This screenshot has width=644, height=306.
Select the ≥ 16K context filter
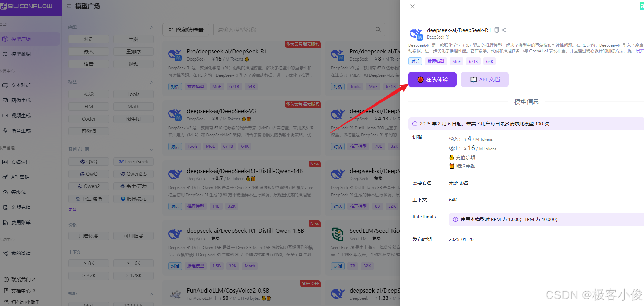click(x=133, y=263)
